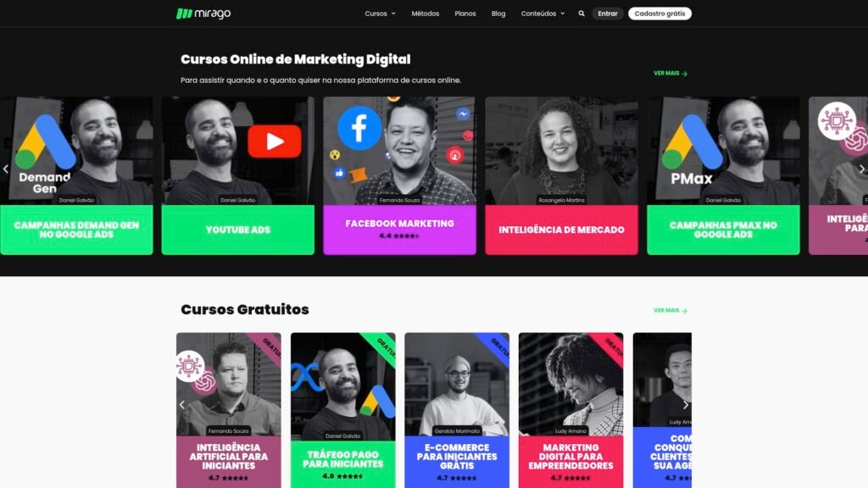Go to the Blog page
This screenshot has height=488, width=868.
click(498, 14)
